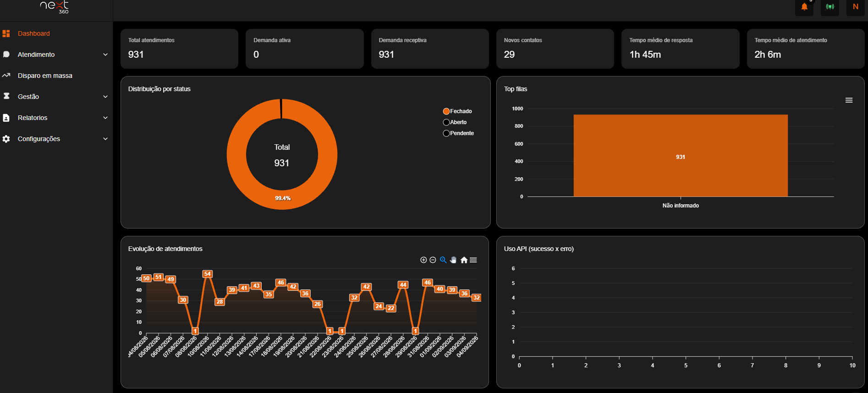Click the Tempo médio de atendimento card
Screen dimensions: 868x393
pyautogui.click(x=806, y=49)
